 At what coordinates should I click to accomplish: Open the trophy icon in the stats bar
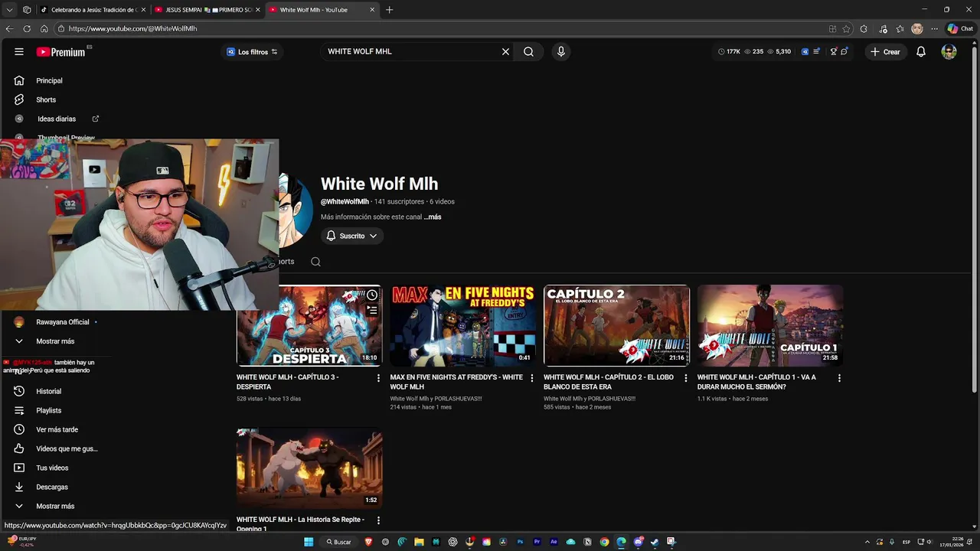coord(834,51)
